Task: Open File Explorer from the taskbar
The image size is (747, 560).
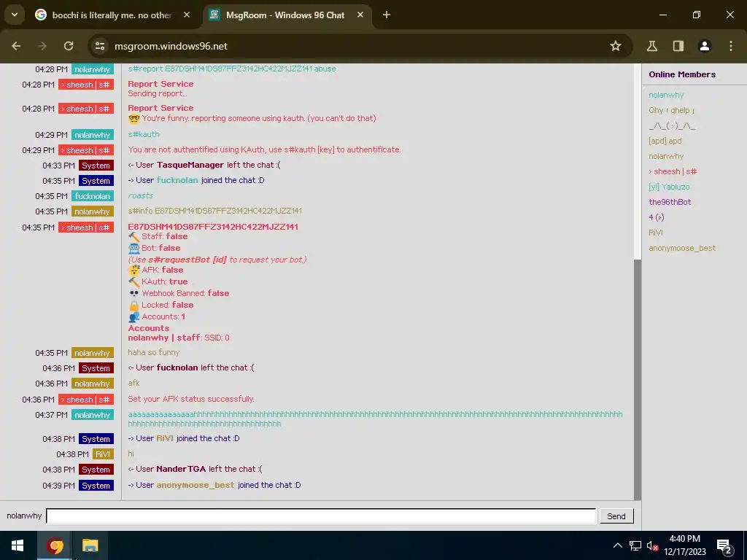Action: point(90,545)
